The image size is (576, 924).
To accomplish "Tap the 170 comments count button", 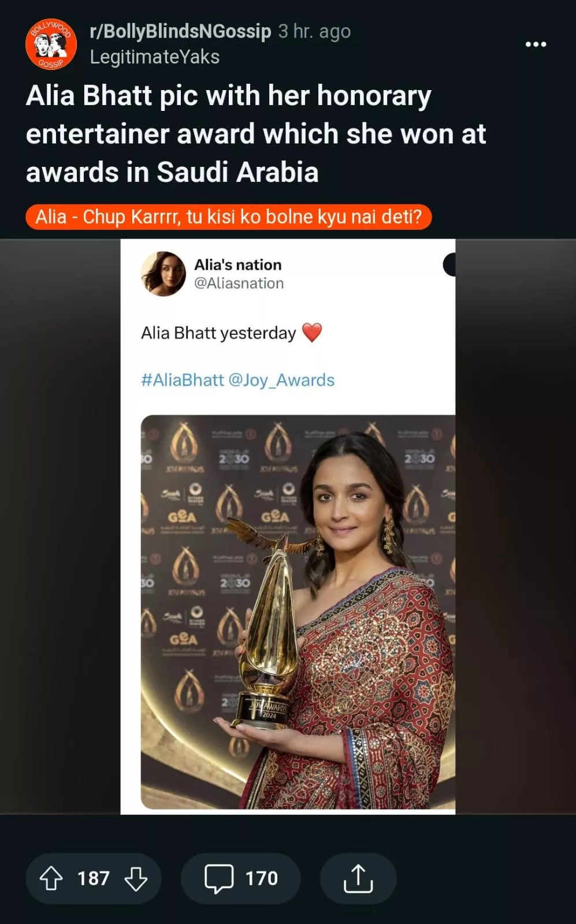I will pyautogui.click(x=241, y=878).
